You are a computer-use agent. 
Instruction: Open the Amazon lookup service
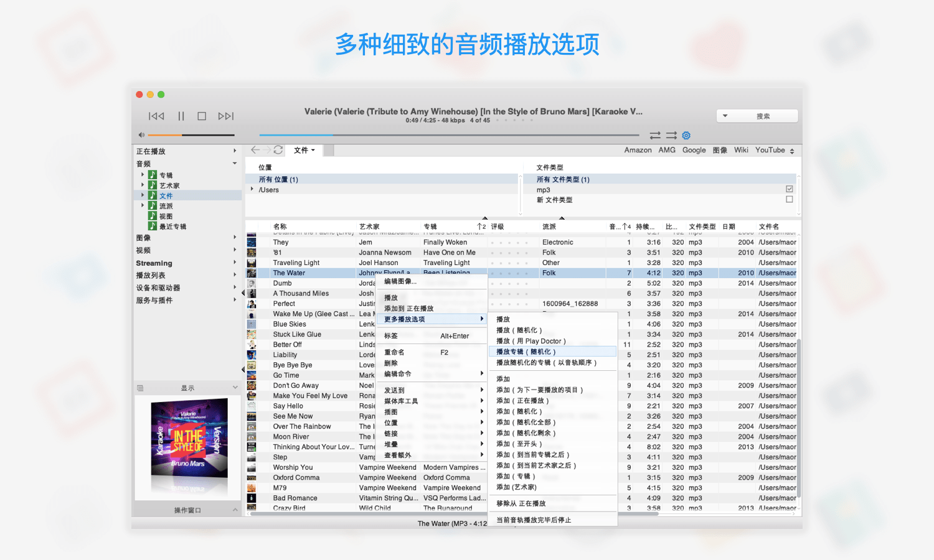[638, 150]
